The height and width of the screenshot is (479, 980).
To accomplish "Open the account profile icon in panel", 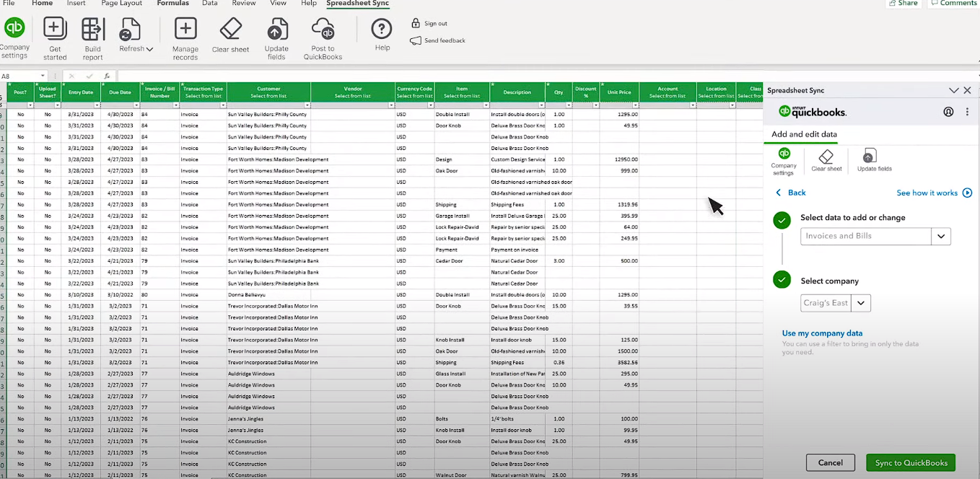I will 948,112.
